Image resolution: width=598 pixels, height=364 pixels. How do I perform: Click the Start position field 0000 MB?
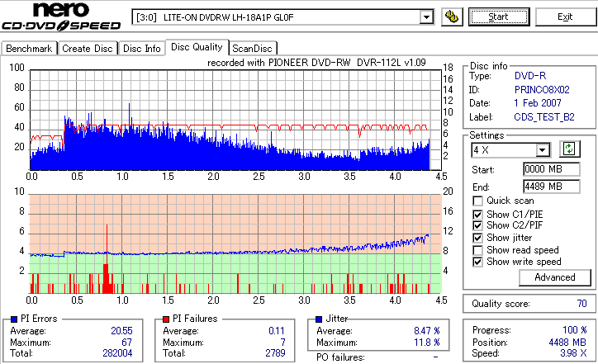[x=552, y=169]
